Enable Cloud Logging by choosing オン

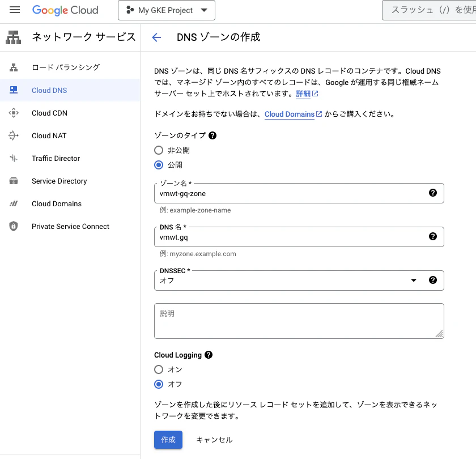[x=159, y=369]
